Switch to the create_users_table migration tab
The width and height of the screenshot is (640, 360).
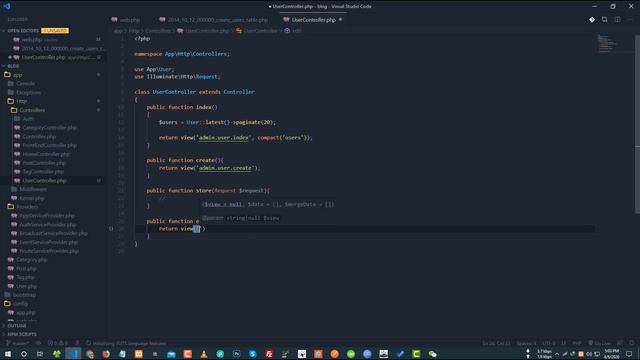click(x=214, y=20)
